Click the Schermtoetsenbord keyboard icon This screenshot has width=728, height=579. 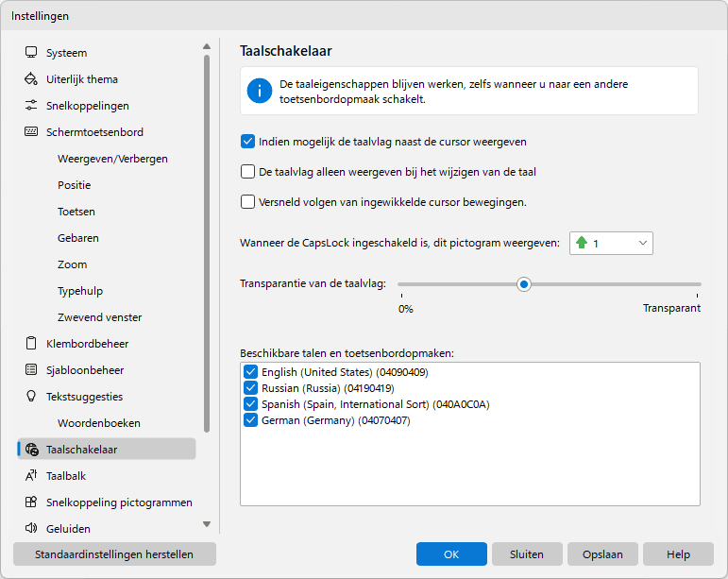coord(31,132)
